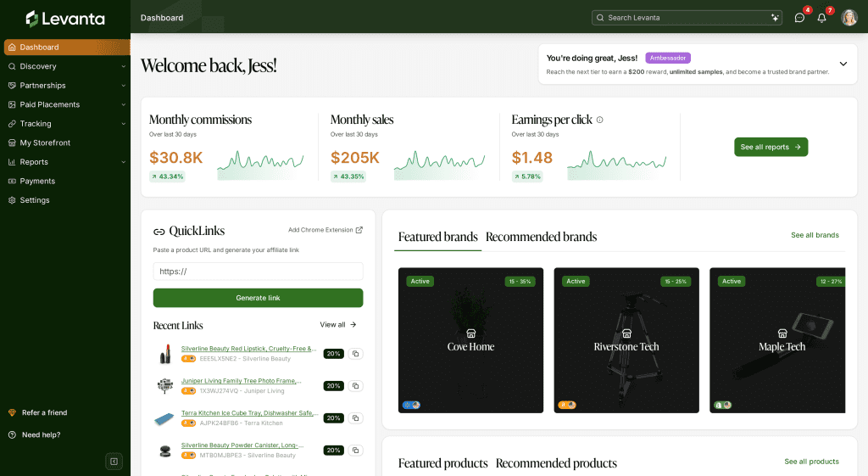Viewport: 868px width, 476px height.
Task: Click the Cove Home storefront icon
Action: (470, 333)
